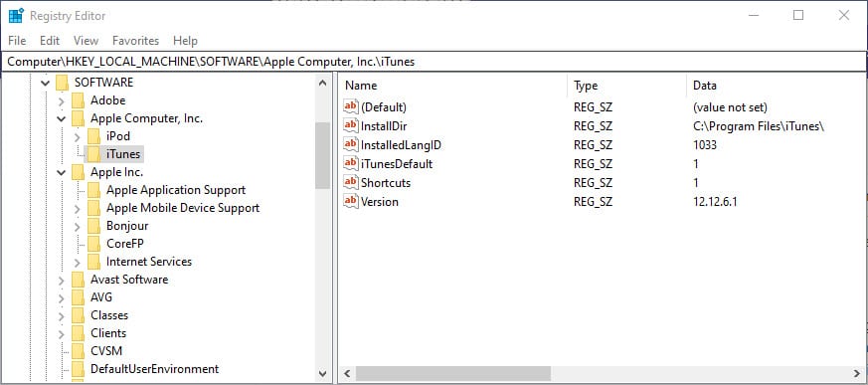Select the 'Version' value name
Screen dimensions: 868x385
pyautogui.click(x=379, y=202)
